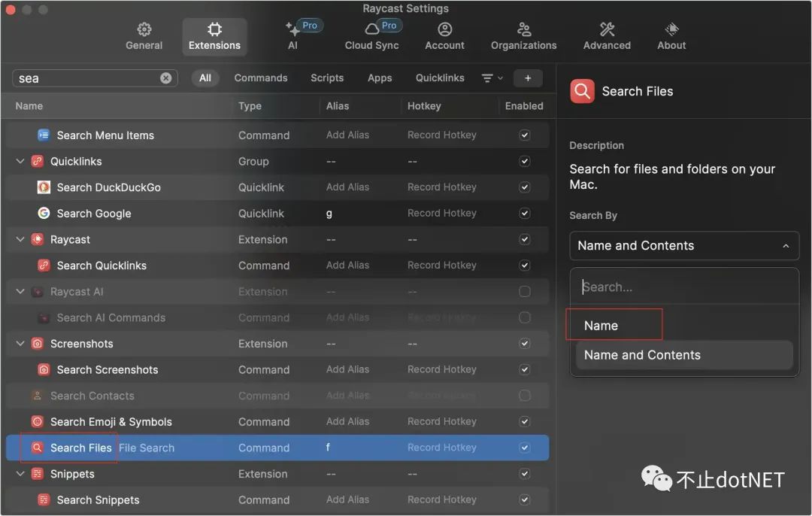Click the Snippets extension icon
The height and width of the screenshot is (516, 812).
(x=38, y=474)
